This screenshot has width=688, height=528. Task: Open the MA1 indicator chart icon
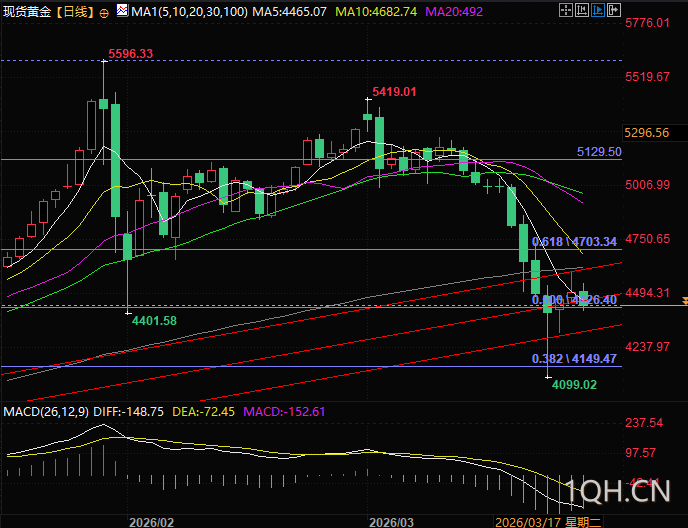[122, 10]
